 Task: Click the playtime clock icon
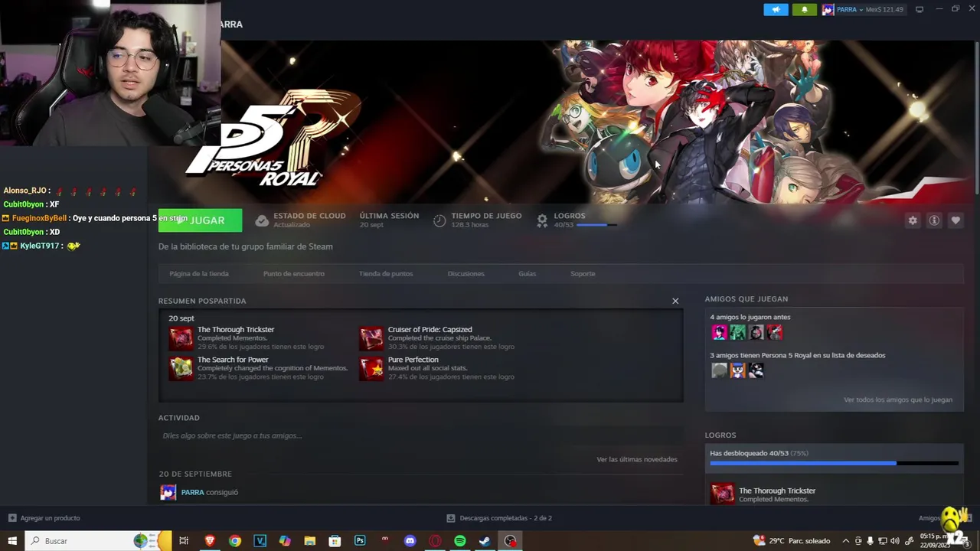(x=439, y=220)
